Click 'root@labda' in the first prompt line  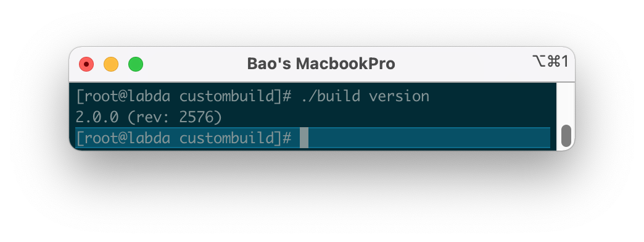(127, 96)
